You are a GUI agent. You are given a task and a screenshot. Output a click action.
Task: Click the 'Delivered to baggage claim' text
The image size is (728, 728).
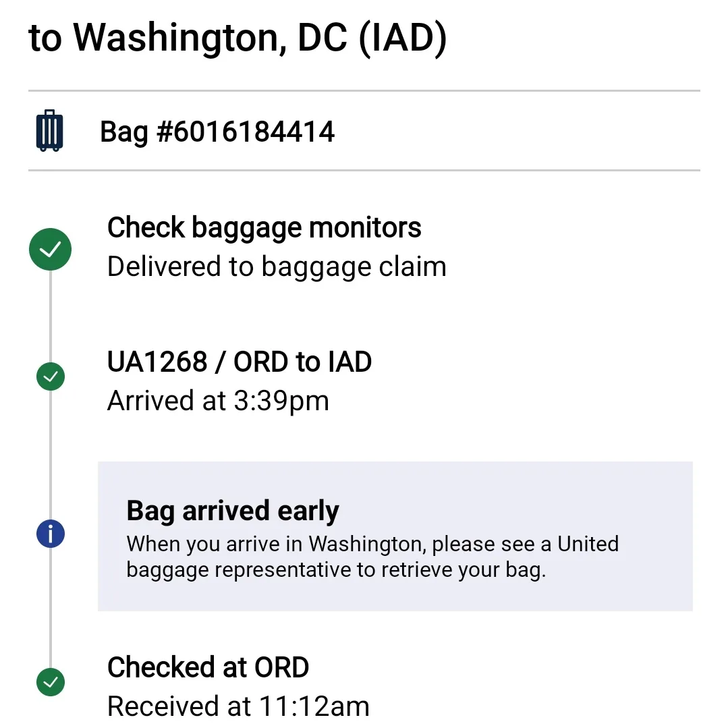(x=277, y=267)
